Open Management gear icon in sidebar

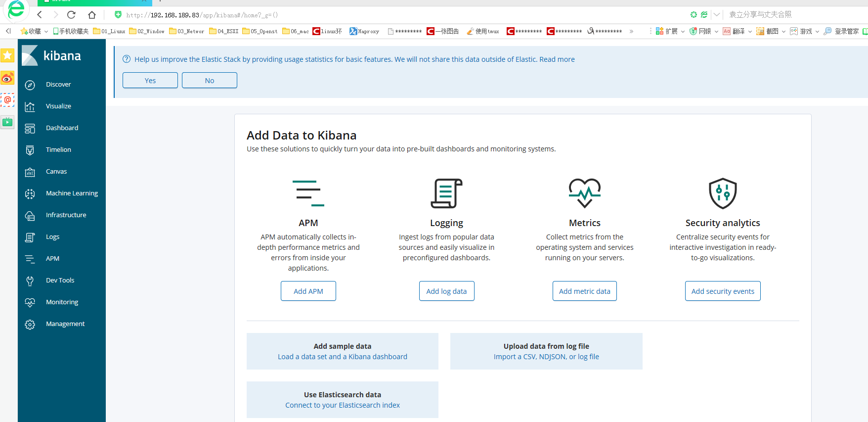pyautogui.click(x=30, y=325)
